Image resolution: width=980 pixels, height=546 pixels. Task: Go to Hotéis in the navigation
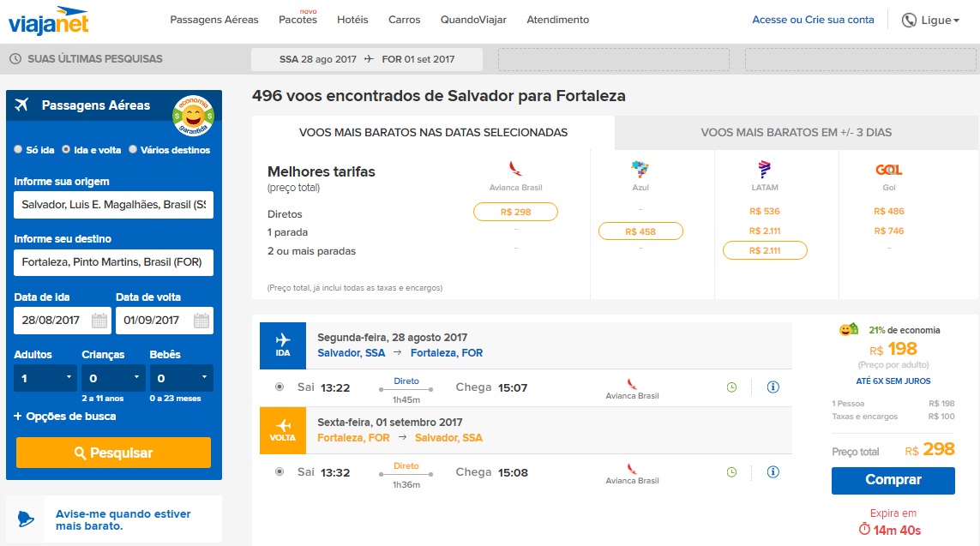pos(352,20)
